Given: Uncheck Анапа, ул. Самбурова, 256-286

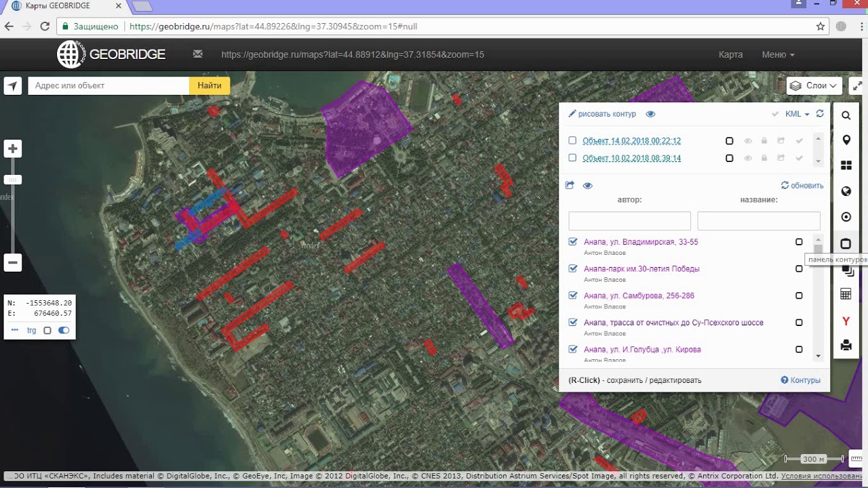Looking at the screenshot, I should (573, 296).
